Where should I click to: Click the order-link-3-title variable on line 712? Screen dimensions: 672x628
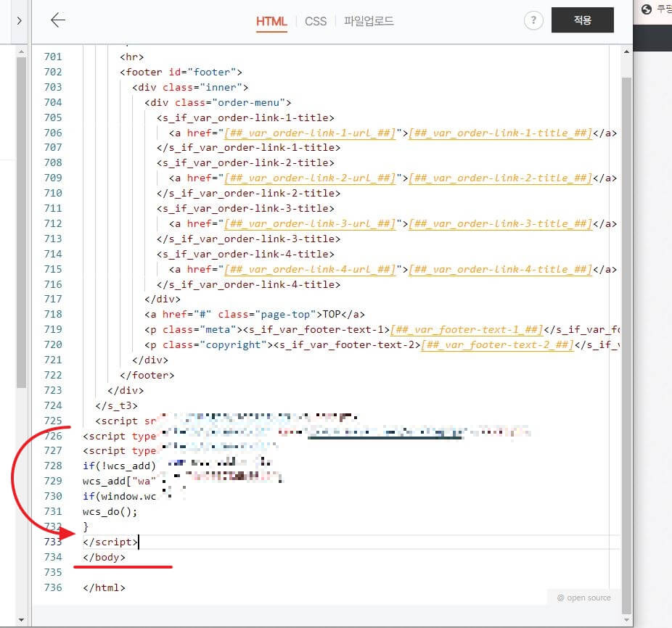(500, 224)
